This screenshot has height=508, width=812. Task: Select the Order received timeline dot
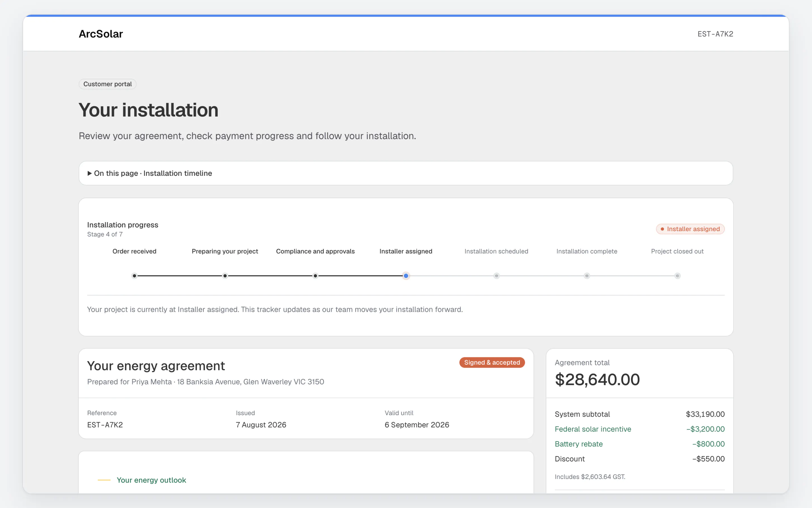pos(134,276)
